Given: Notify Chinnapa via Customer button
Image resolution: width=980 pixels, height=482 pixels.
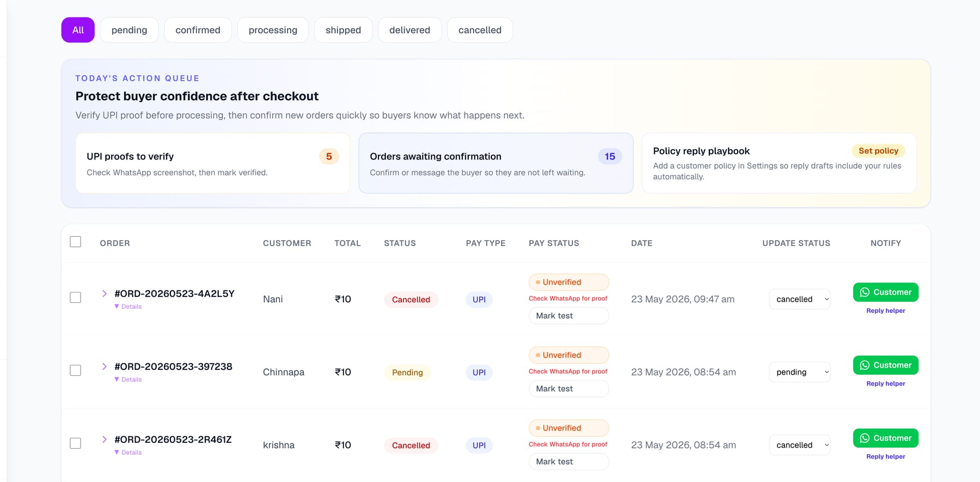Looking at the screenshot, I should 886,365.
